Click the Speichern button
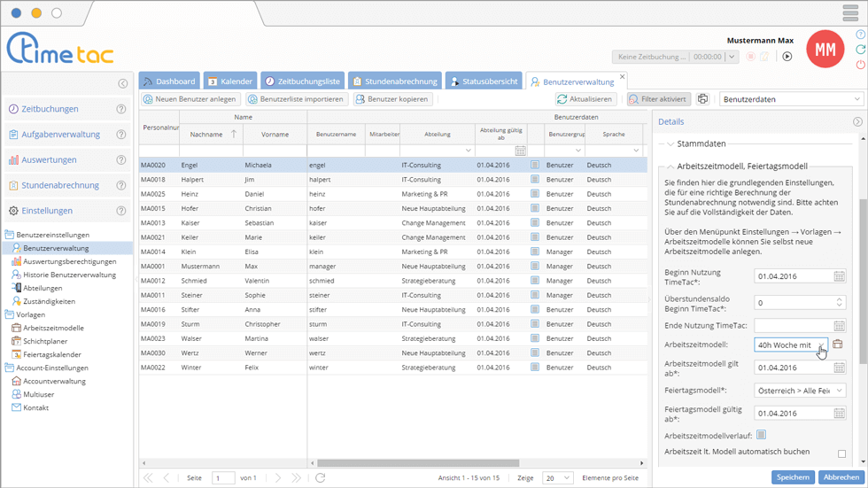The image size is (868, 488). coord(792,476)
